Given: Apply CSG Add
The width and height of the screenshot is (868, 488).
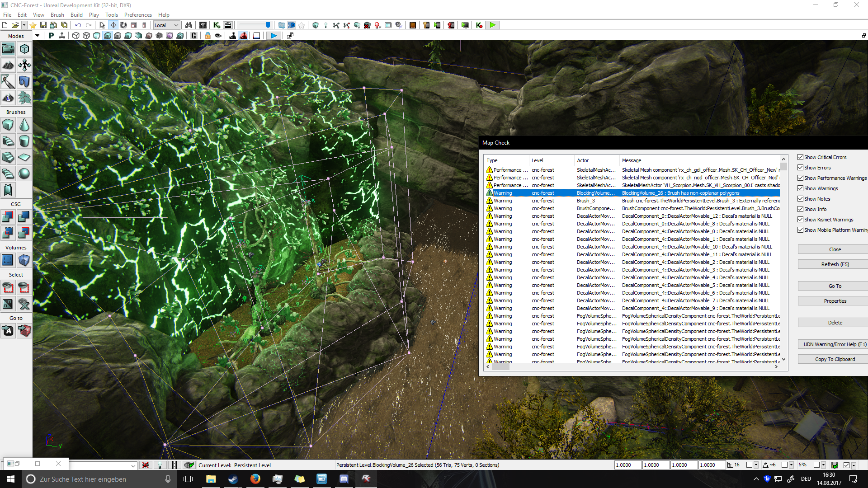Looking at the screenshot, I should (8, 217).
